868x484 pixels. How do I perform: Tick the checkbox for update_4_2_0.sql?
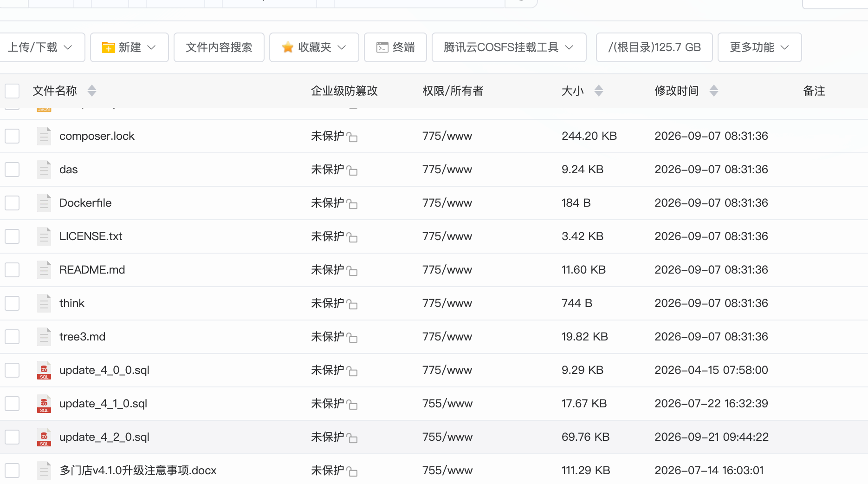[12, 437]
